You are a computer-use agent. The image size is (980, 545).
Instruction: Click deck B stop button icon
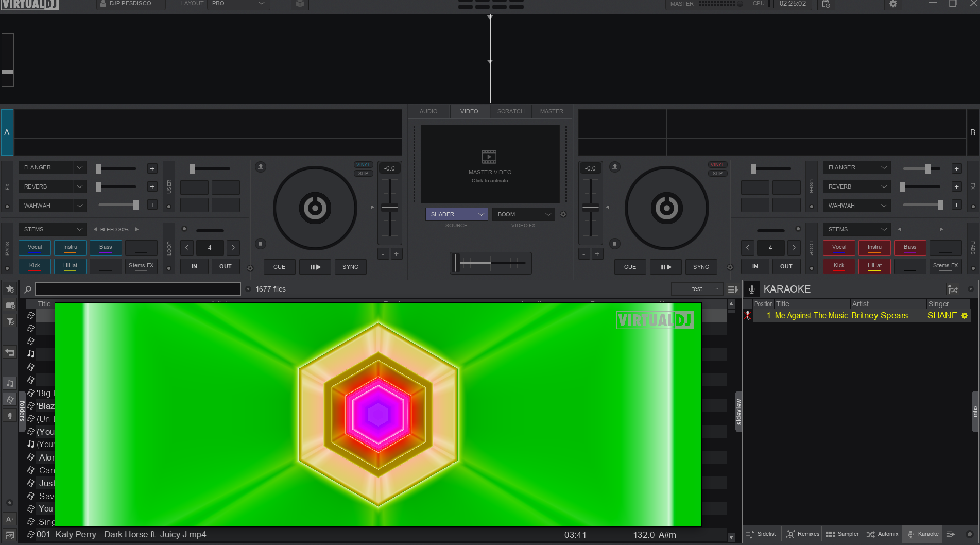[x=614, y=244]
